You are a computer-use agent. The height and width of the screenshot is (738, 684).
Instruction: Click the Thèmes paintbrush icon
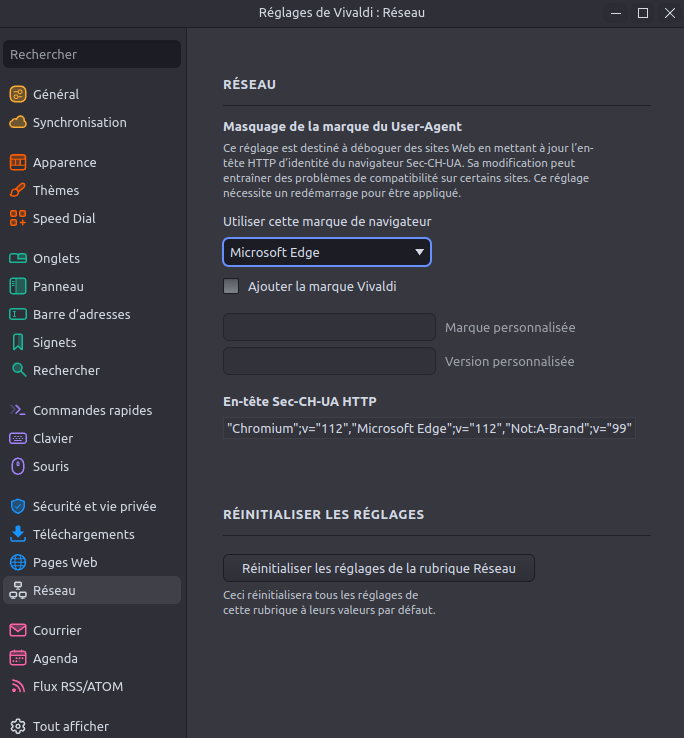point(18,190)
